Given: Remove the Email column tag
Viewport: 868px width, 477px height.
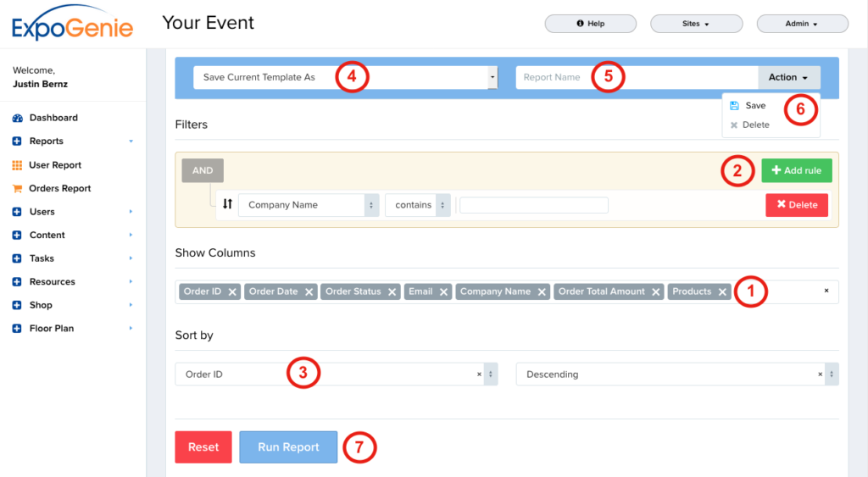Looking at the screenshot, I should click(444, 291).
